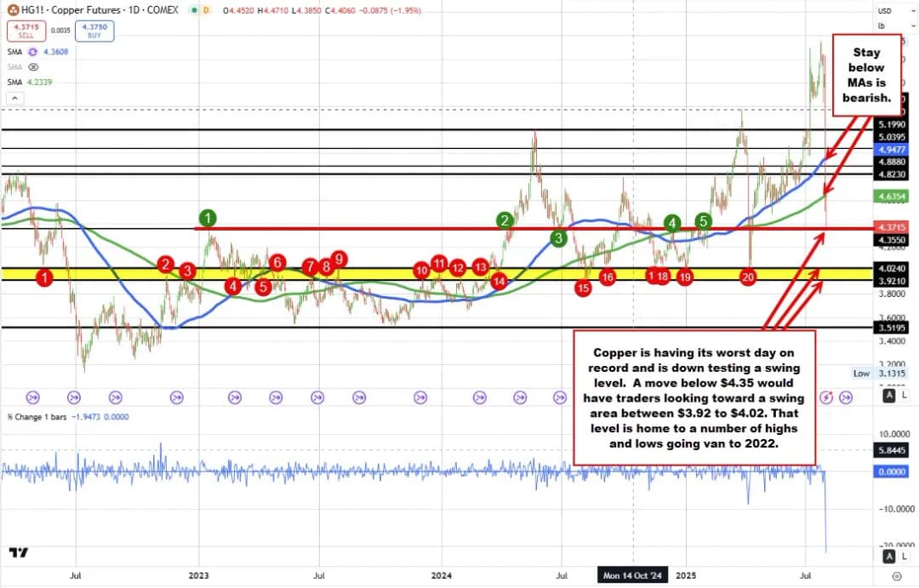Screen dimensions: 919x588
Task: Click the TradingView logo in bottom-left corner
Action: 18,553
